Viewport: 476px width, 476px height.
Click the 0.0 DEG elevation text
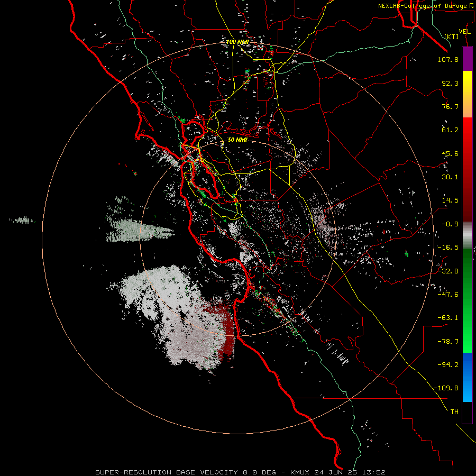pyautogui.click(x=259, y=472)
